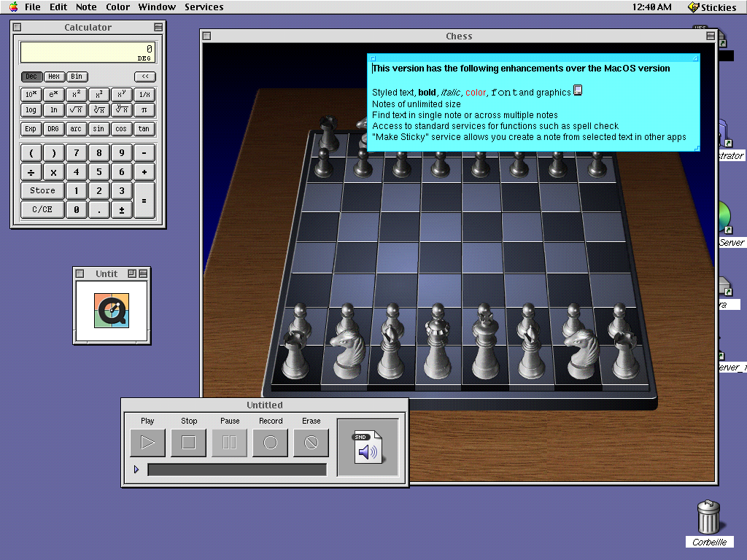Click the cos key
Screen dimensions: 747x560
coord(122,129)
